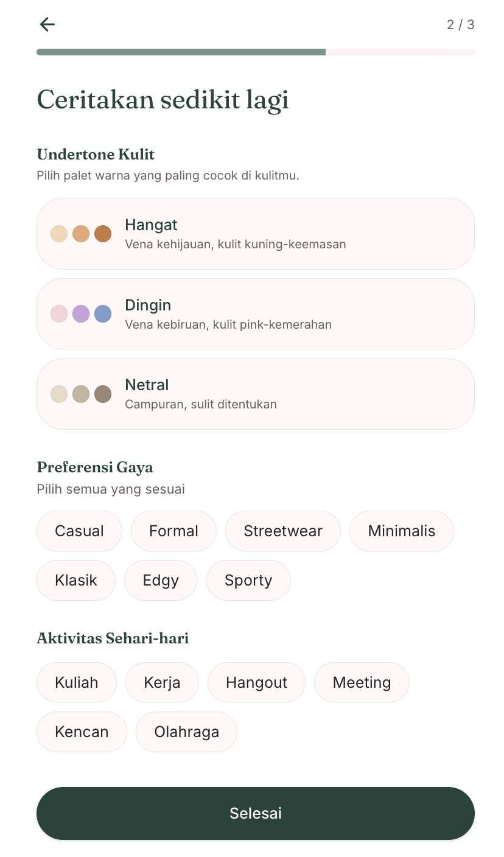Choose the Dingin undertone card
The height and width of the screenshot is (857, 504).
pyautogui.click(x=256, y=313)
